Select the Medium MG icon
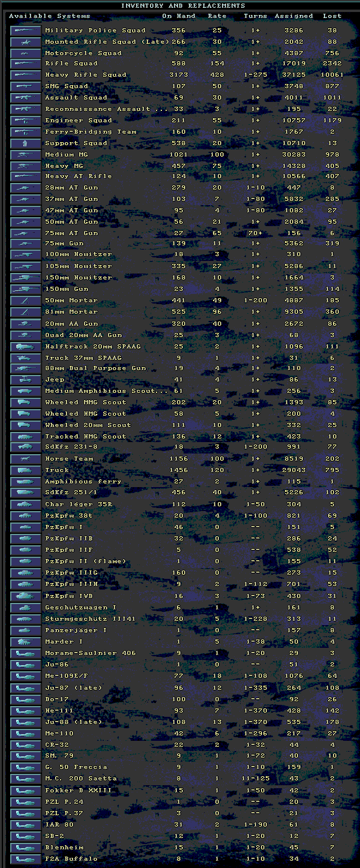This screenshot has height=868, width=360. (x=26, y=154)
